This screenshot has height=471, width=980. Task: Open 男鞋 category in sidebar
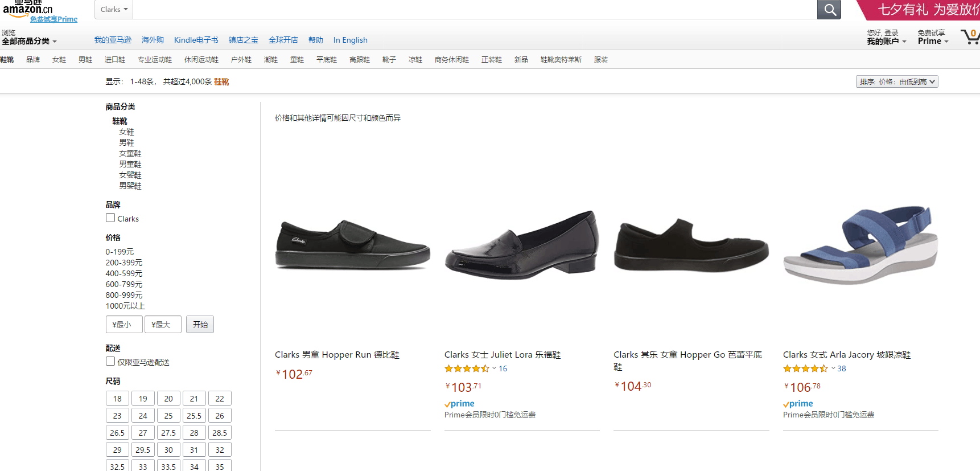point(126,143)
